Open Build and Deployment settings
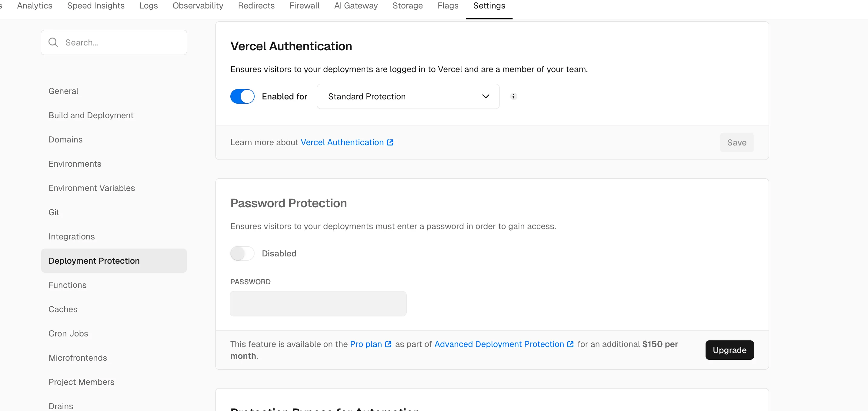 point(91,115)
